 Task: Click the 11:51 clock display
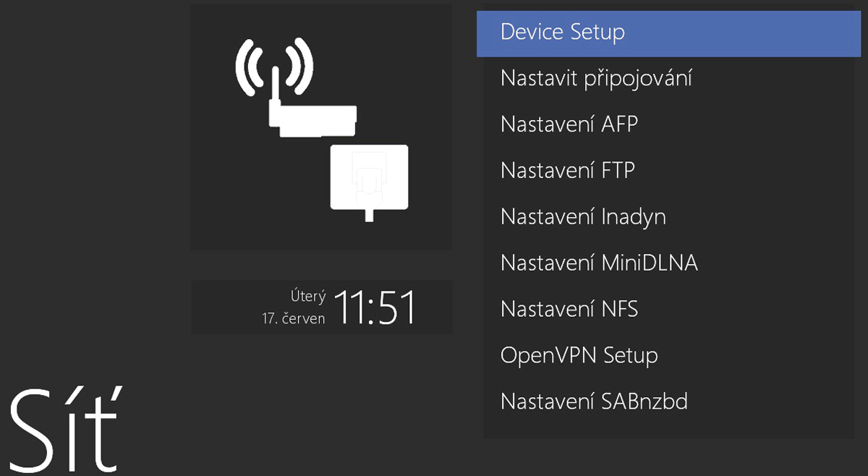point(375,307)
